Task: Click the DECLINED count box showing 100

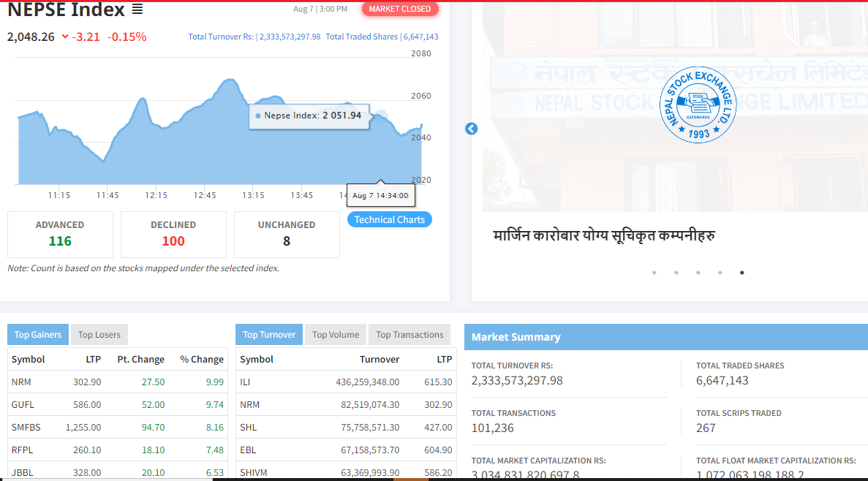Action: point(173,234)
